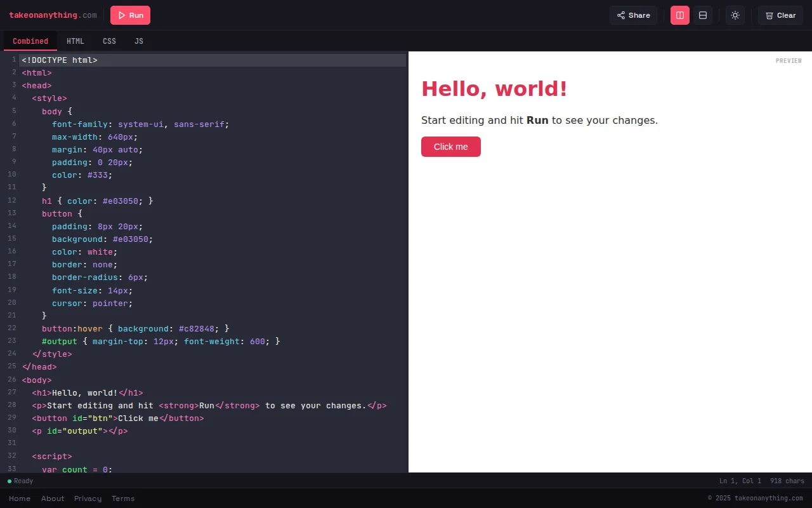Switch to the CSS tab
The image size is (812, 508).
pyautogui.click(x=109, y=41)
